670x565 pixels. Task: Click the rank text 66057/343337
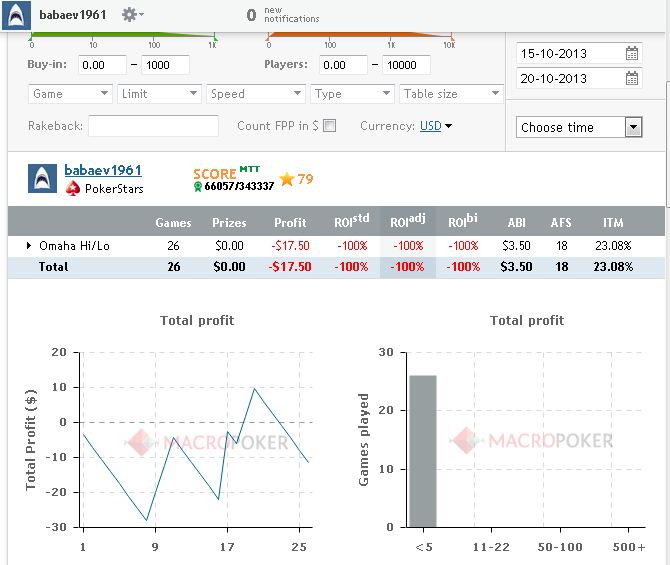[239, 186]
